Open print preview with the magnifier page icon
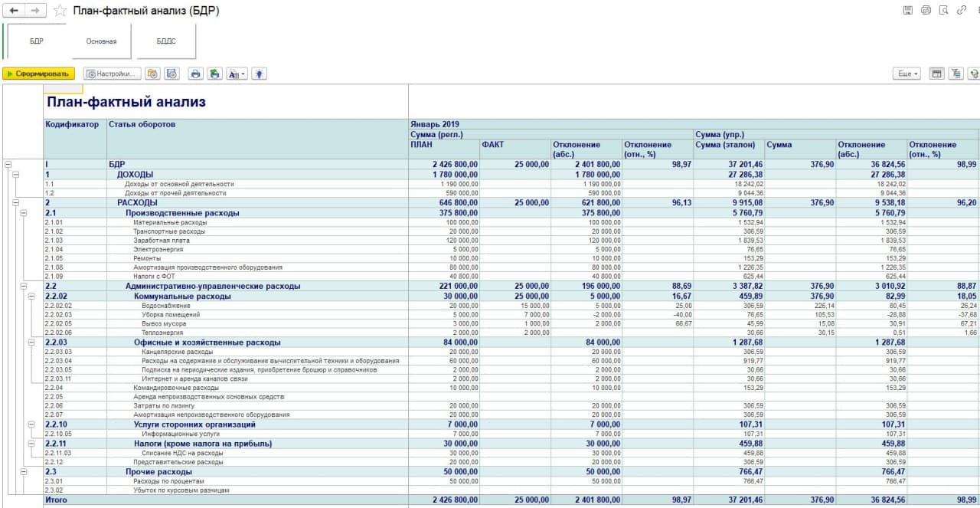The image size is (980, 508). (x=944, y=10)
